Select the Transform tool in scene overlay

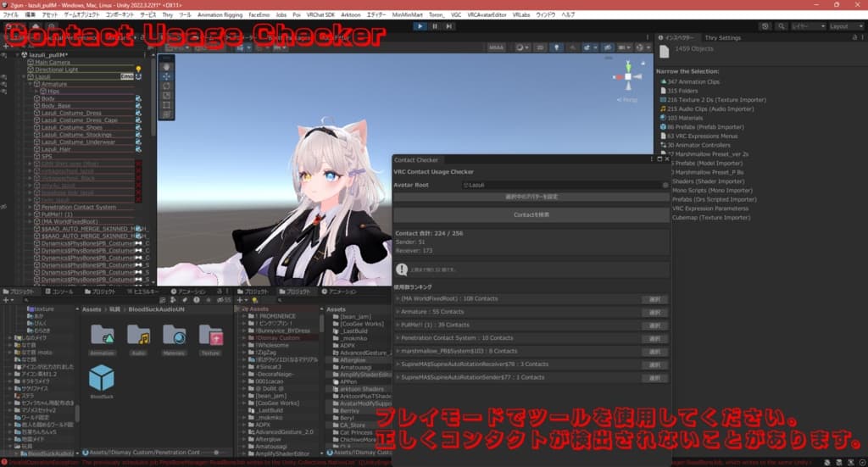[x=166, y=114]
